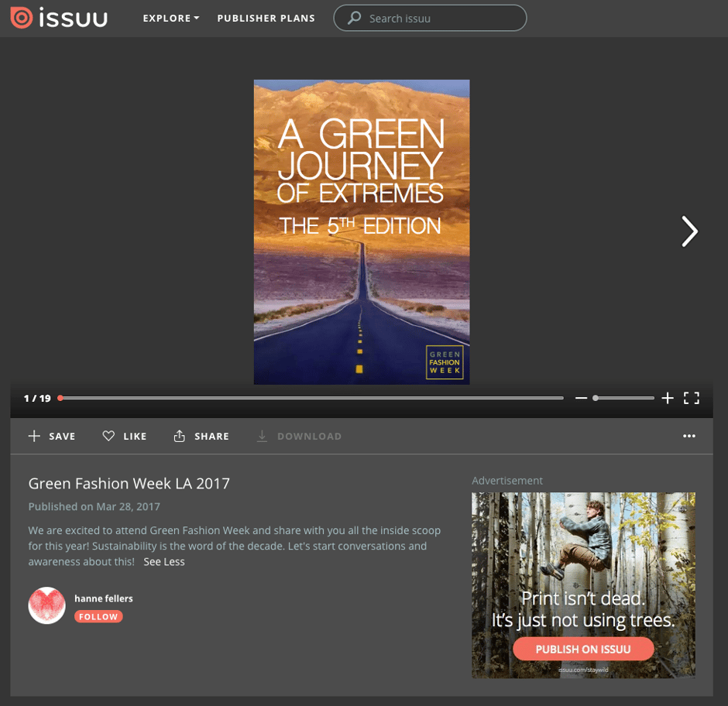Click the magazine cover page

click(x=362, y=232)
